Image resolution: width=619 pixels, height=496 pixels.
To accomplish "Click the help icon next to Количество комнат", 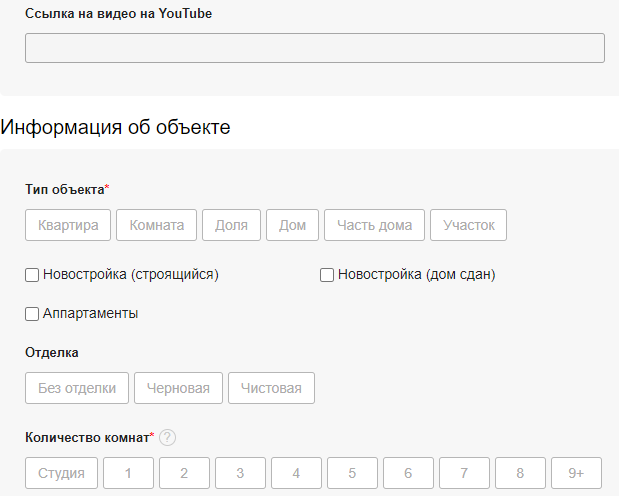I will (168, 437).
